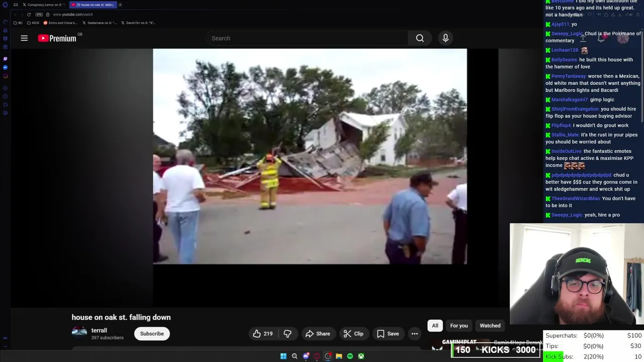This screenshot has height=362, width=644.
Task: Go to YouTube Premium home logo
Action: (57, 38)
